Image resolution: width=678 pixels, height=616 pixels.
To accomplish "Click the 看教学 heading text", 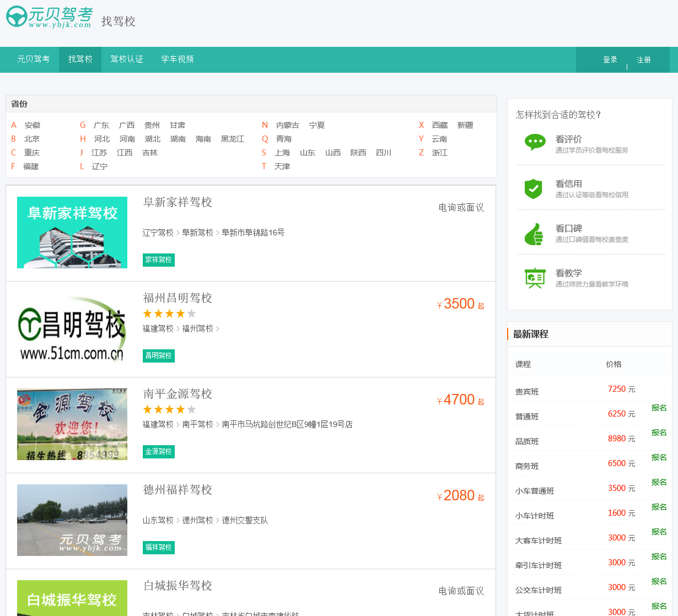I will 569,273.
